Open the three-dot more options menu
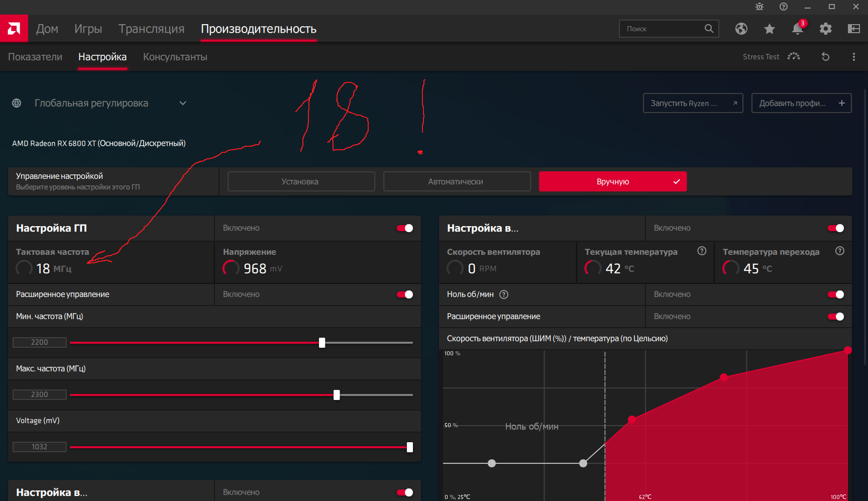 click(854, 57)
